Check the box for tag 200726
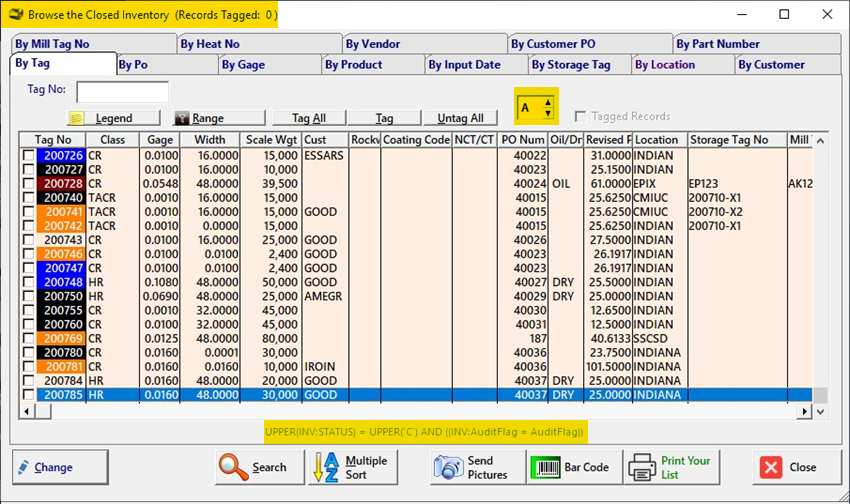 [x=28, y=156]
